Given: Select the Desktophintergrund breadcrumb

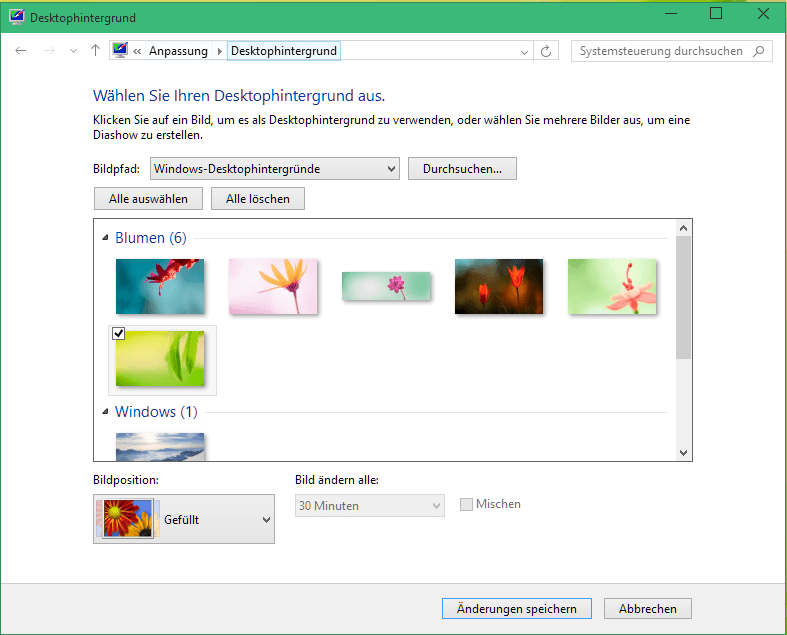Looking at the screenshot, I should pos(284,51).
